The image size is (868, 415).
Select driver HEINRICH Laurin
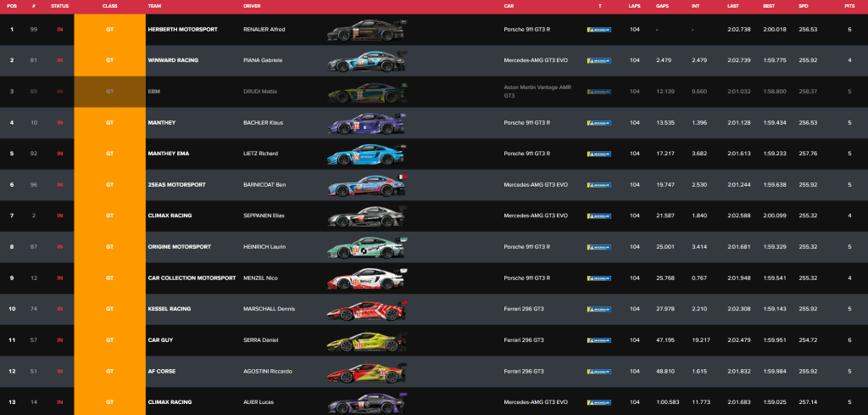[264, 247]
